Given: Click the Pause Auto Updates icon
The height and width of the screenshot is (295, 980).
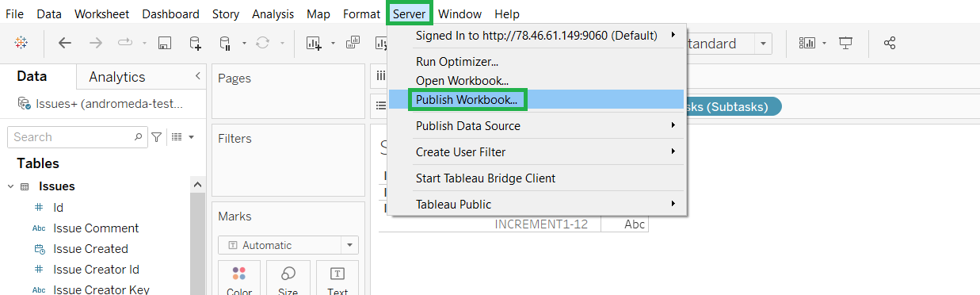Looking at the screenshot, I should tap(225, 43).
